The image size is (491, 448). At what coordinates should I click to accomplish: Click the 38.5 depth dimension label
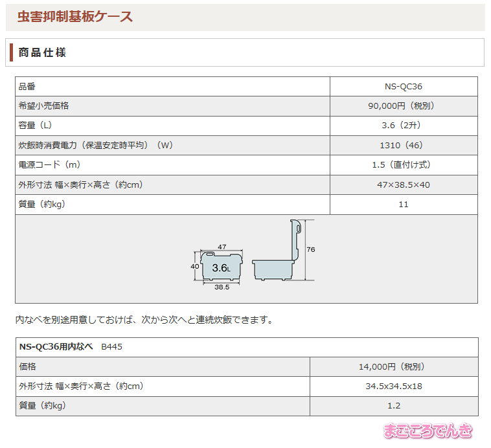click(x=222, y=287)
